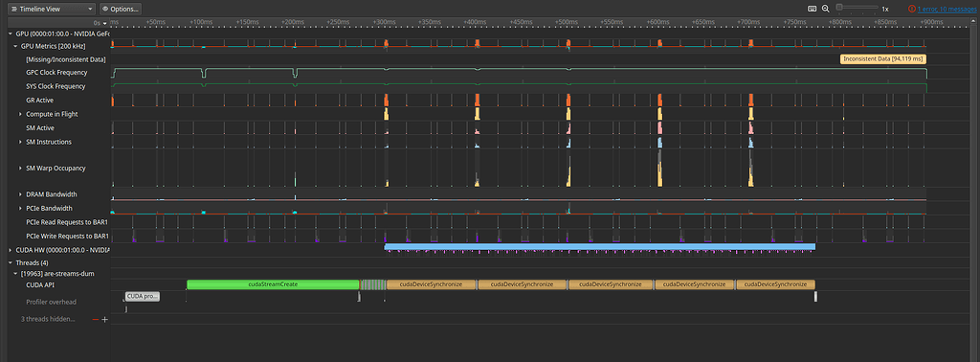980x362 pixels.
Task: Click the red error warning icon
Action: click(x=912, y=9)
